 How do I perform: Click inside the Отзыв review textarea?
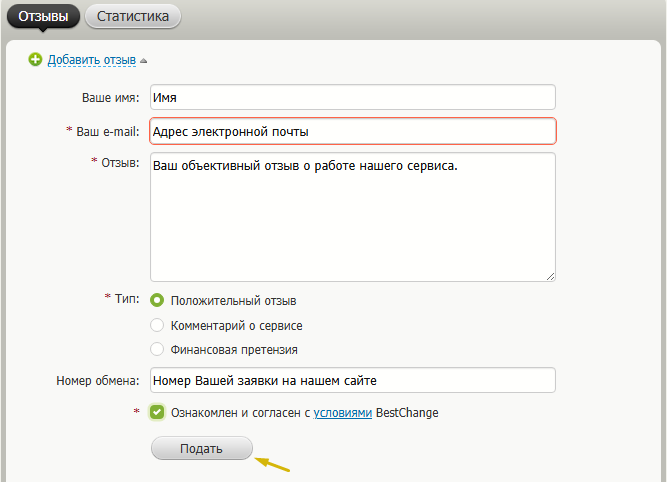click(352, 217)
